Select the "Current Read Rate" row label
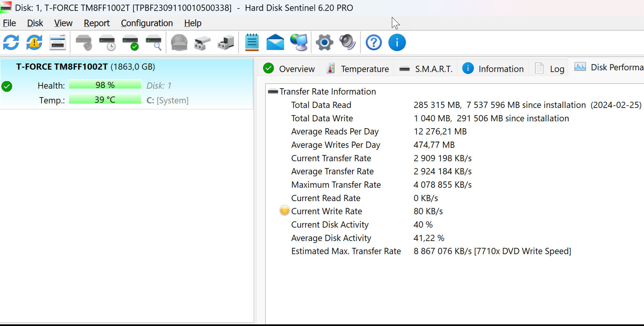Screen dimensions: 644x326 326,198
